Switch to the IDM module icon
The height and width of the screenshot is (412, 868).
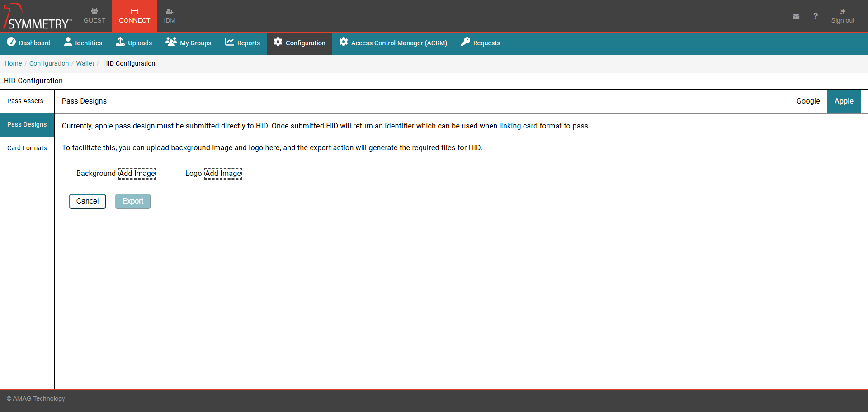coord(170,11)
